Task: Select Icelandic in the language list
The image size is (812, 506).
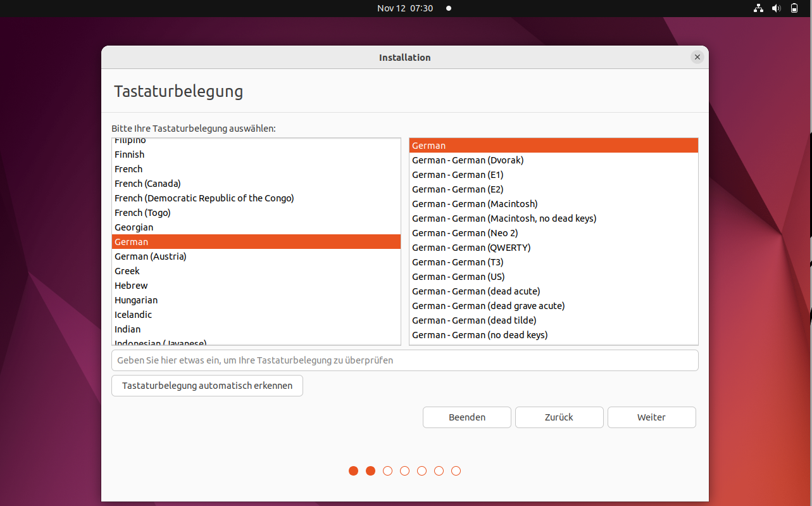Action: 133,315
